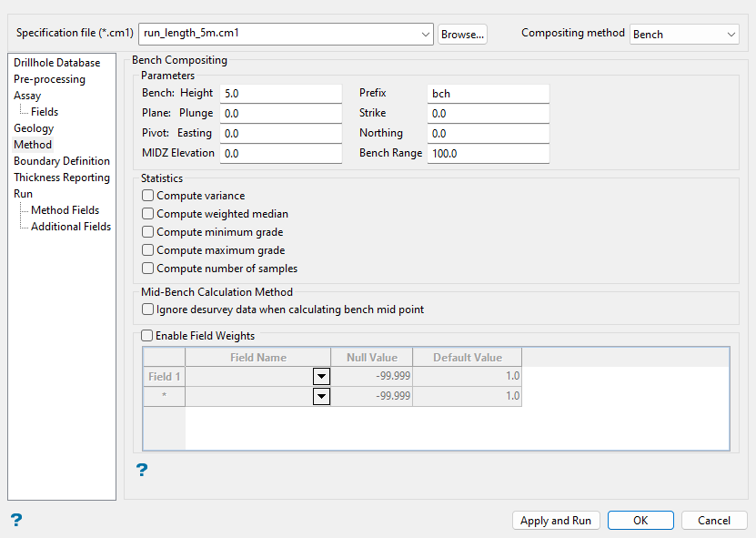The height and width of the screenshot is (538, 756).
Task: Enable Compute number of samples
Action: click(x=148, y=269)
